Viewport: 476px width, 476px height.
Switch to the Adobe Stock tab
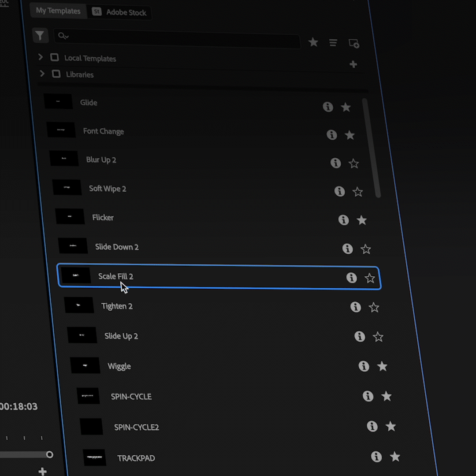pos(120,12)
